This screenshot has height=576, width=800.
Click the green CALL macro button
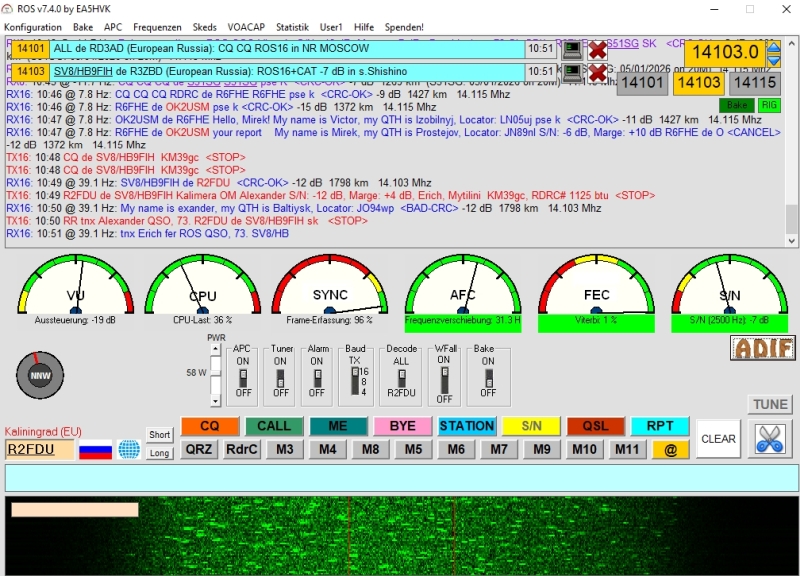[x=274, y=426]
